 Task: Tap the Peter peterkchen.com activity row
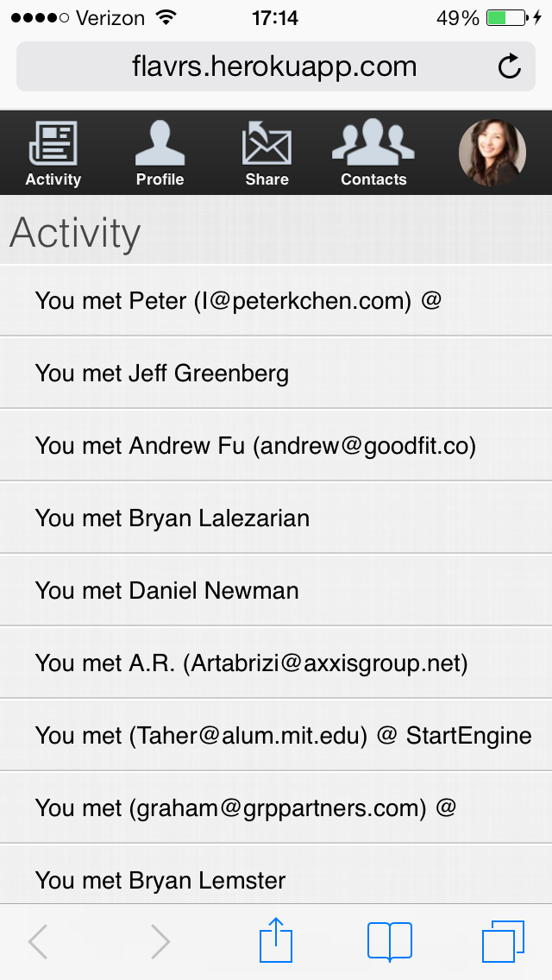tap(276, 301)
